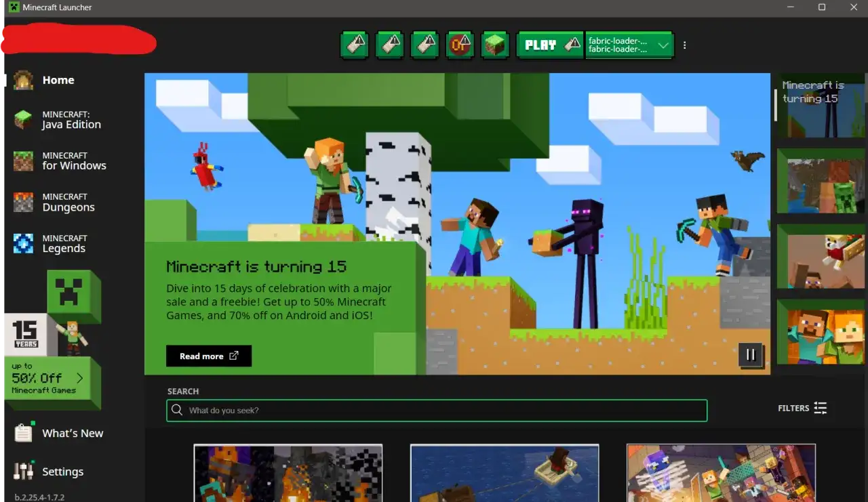868x502 pixels.
Task: Select Minecraft Dungeons in sidebar
Action: (54, 203)
